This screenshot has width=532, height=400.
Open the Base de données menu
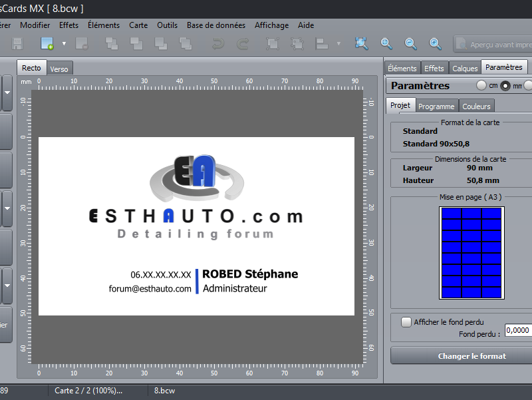[x=215, y=25]
